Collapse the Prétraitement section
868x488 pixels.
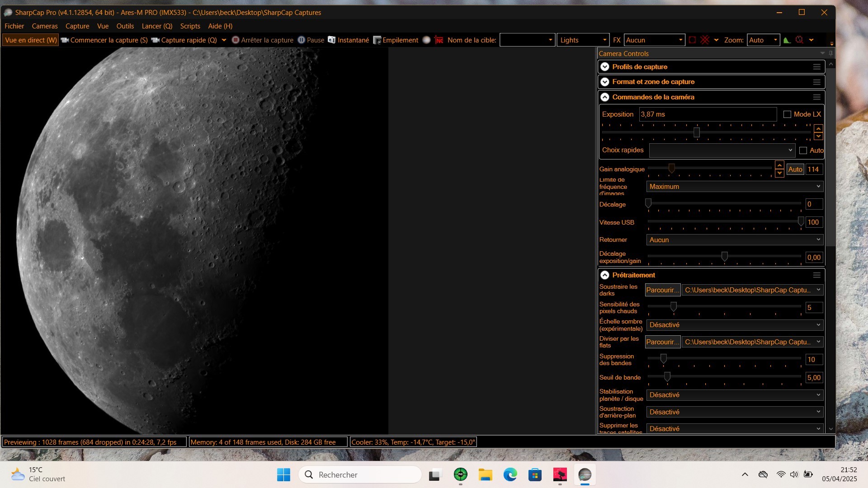pyautogui.click(x=605, y=275)
